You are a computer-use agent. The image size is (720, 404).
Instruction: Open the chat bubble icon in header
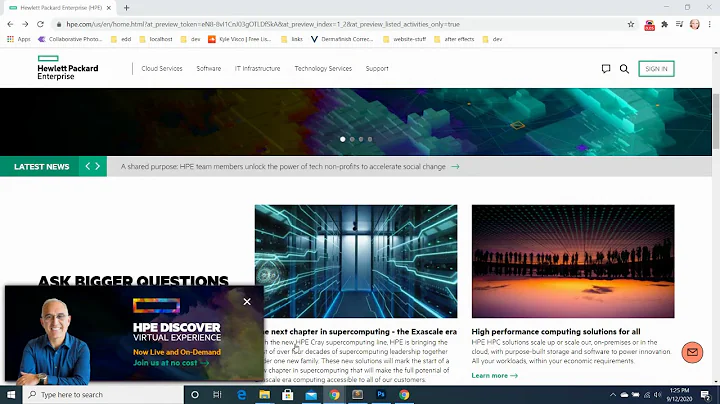606,69
